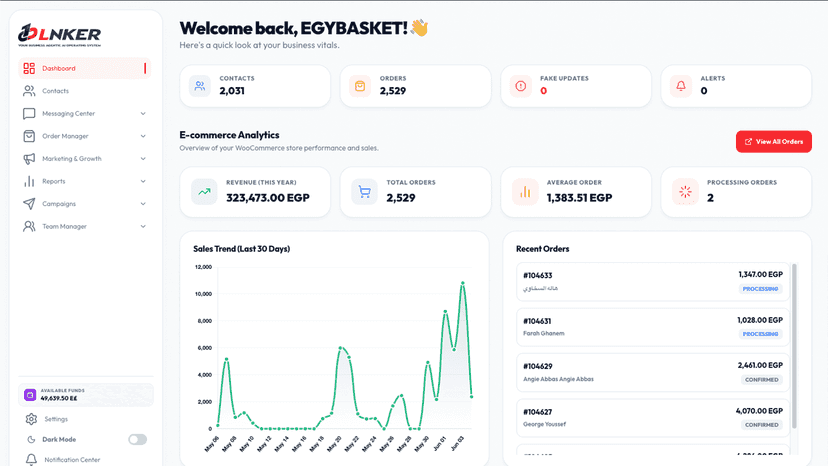Select Dashboard in the sidebar

coord(84,68)
